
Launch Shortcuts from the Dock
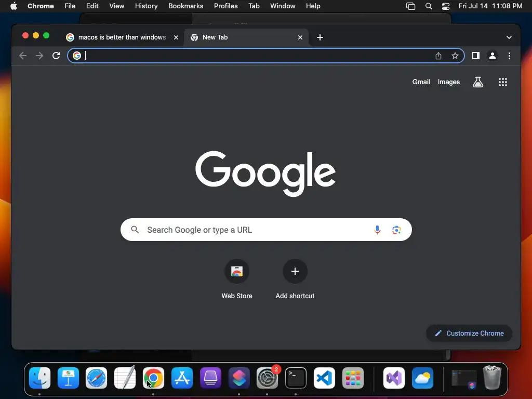click(x=239, y=378)
